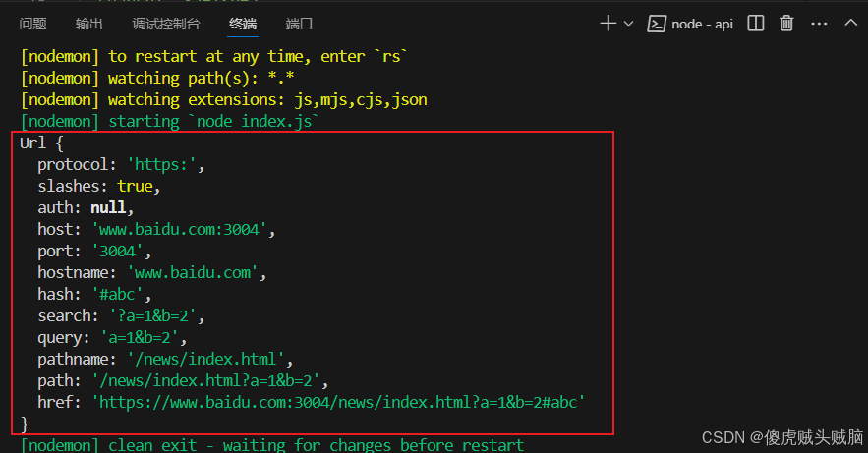Image resolution: width=868 pixels, height=453 pixels.
Task: Click the terminal shell icon beside node
Action: coord(656,24)
